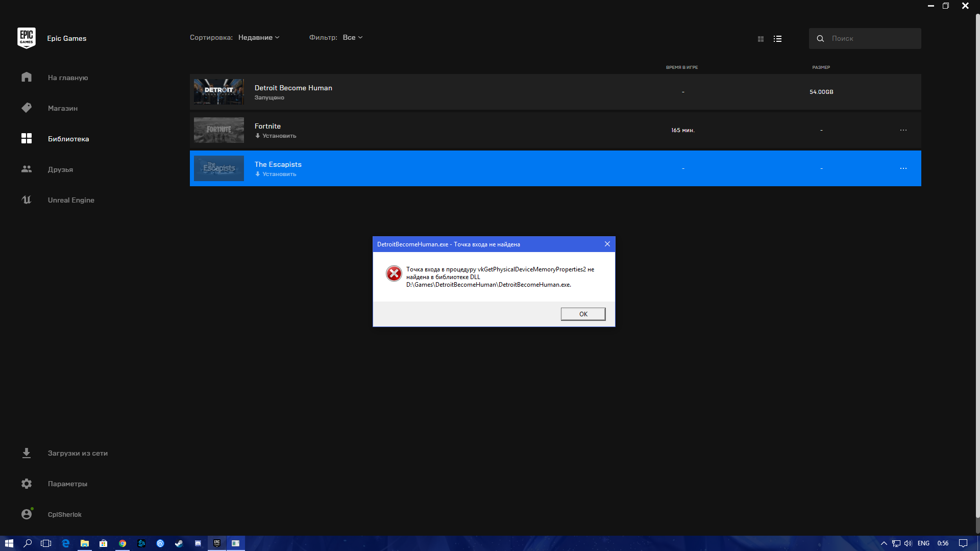This screenshot has width=980, height=551.
Task: Open Fortnite three-dots options menu
Action: [903, 130]
